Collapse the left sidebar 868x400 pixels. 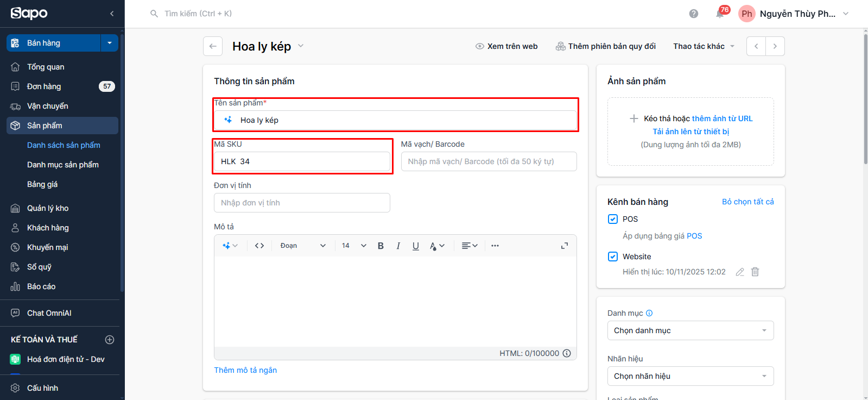pyautogui.click(x=112, y=14)
